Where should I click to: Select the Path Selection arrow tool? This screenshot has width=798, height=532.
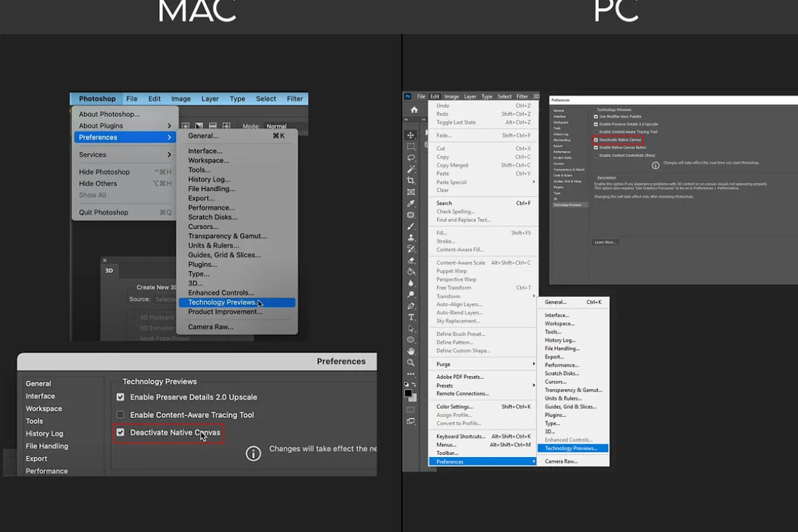point(411,329)
